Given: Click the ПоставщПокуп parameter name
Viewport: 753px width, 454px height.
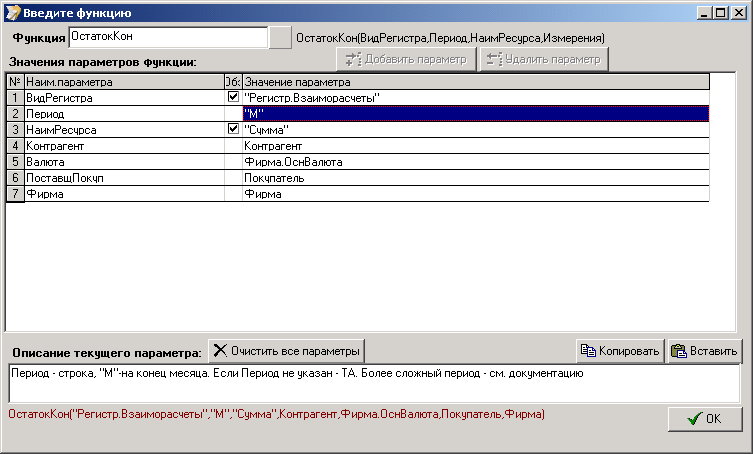Looking at the screenshot, I should pyautogui.click(x=65, y=178).
